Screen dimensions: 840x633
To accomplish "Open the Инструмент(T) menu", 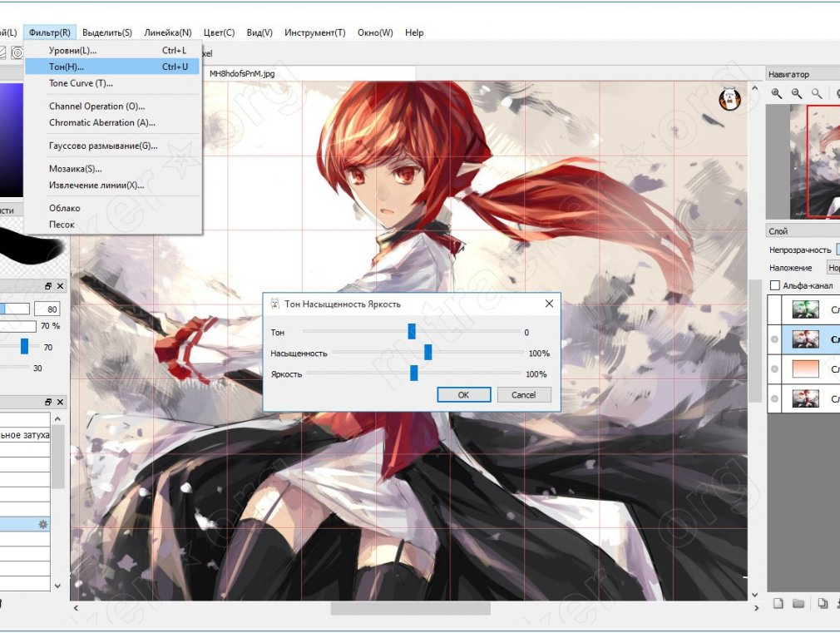I will (x=315, y=32).
